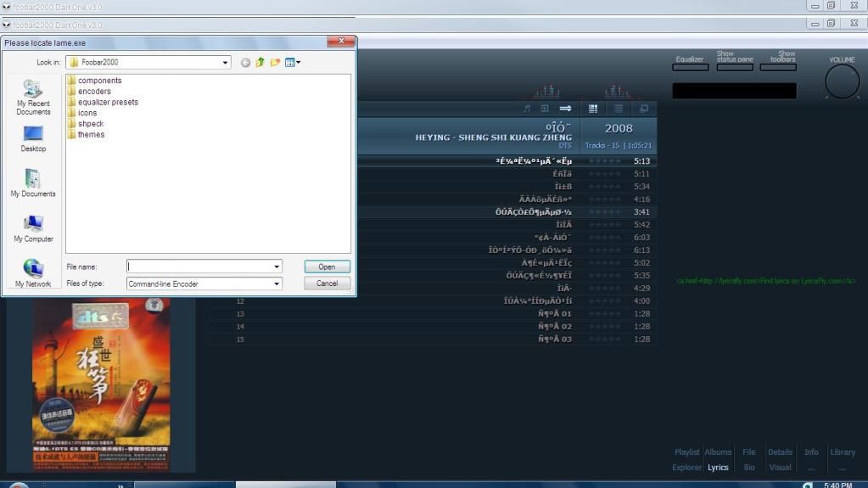This screenshot has width=868, height=488.
Task: Select the playlist track lasting 6:13
Action: click(507, 250)
